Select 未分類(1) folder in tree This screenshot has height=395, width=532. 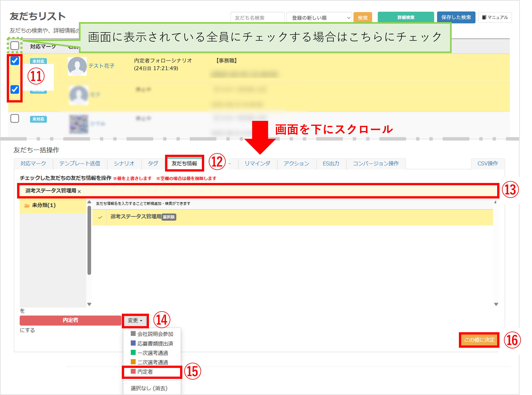44,205
